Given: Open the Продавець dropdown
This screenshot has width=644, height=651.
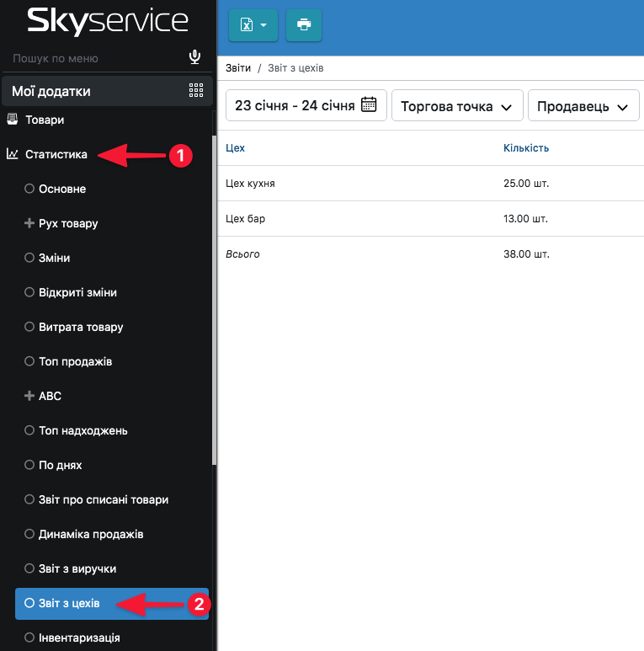Looking at the screenshot, I should (583, 106).
